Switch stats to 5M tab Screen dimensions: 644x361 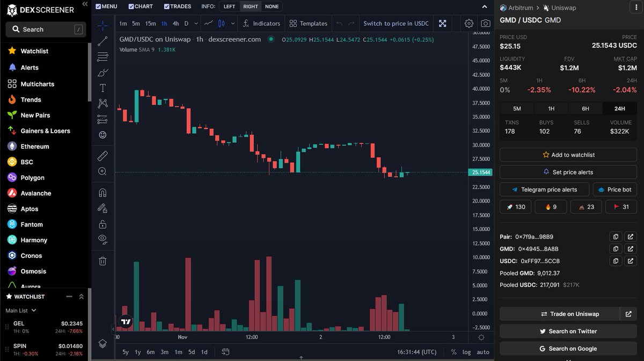(x=517, y=109)
